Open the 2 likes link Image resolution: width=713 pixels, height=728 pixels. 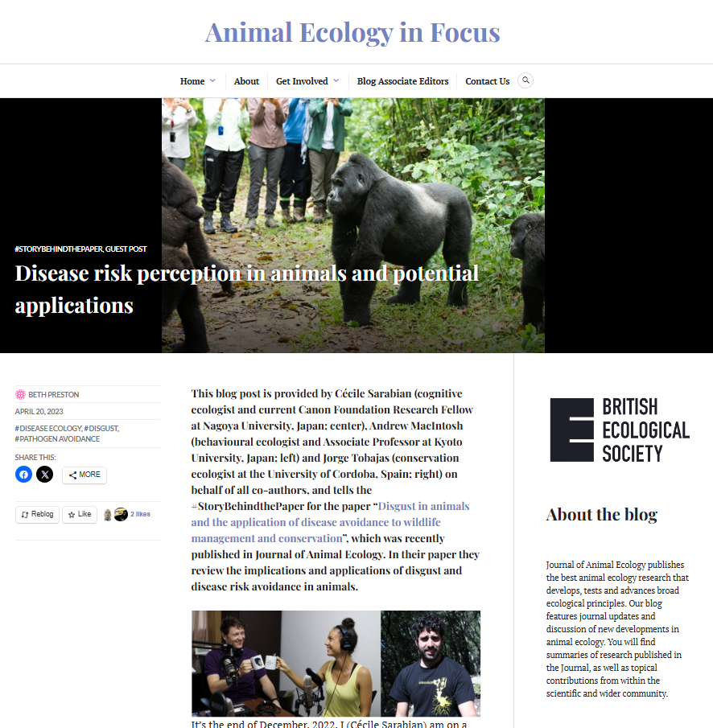tap(140, 514)
